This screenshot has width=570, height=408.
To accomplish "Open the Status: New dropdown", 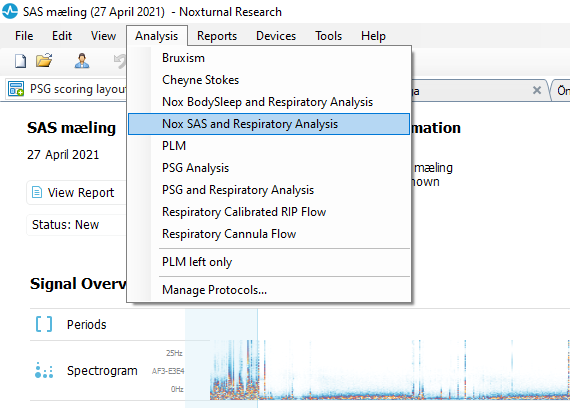I will (76, 225).
